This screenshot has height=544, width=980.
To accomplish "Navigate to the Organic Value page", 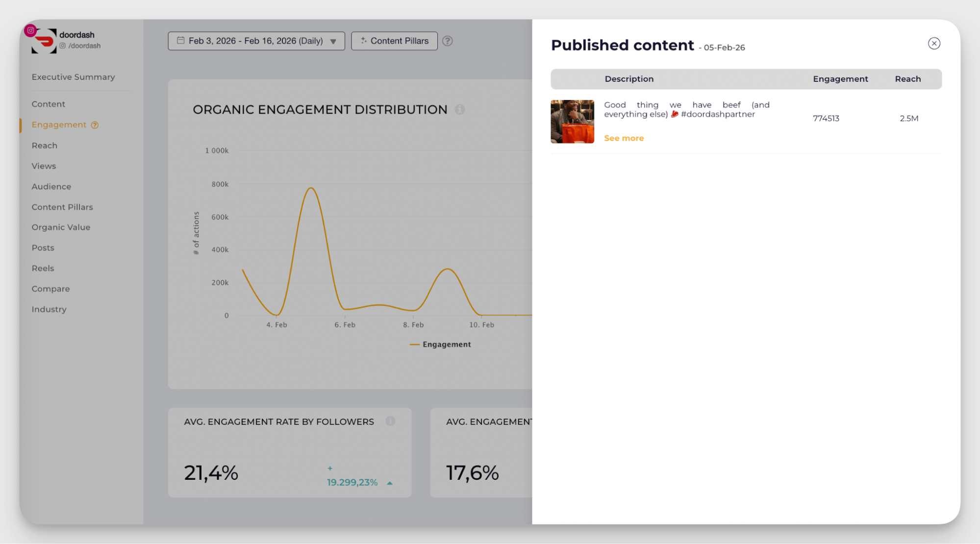I will click(61, 227).
